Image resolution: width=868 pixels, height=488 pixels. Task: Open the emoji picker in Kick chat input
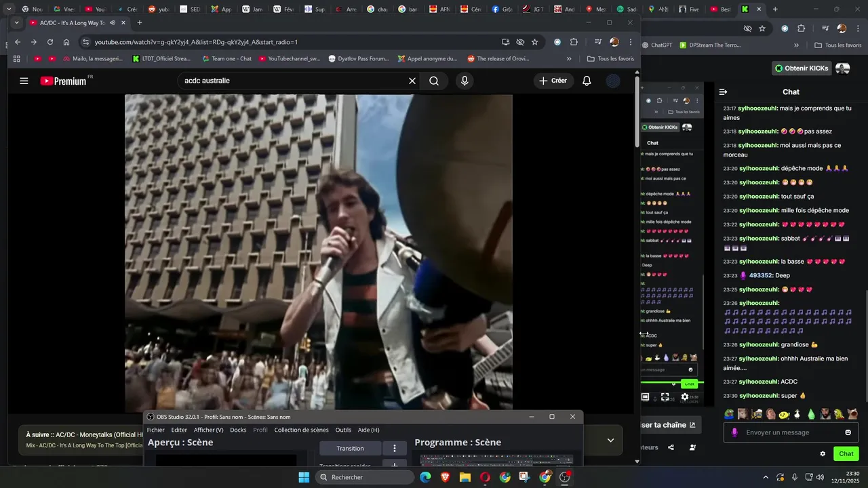click(848, 432)
